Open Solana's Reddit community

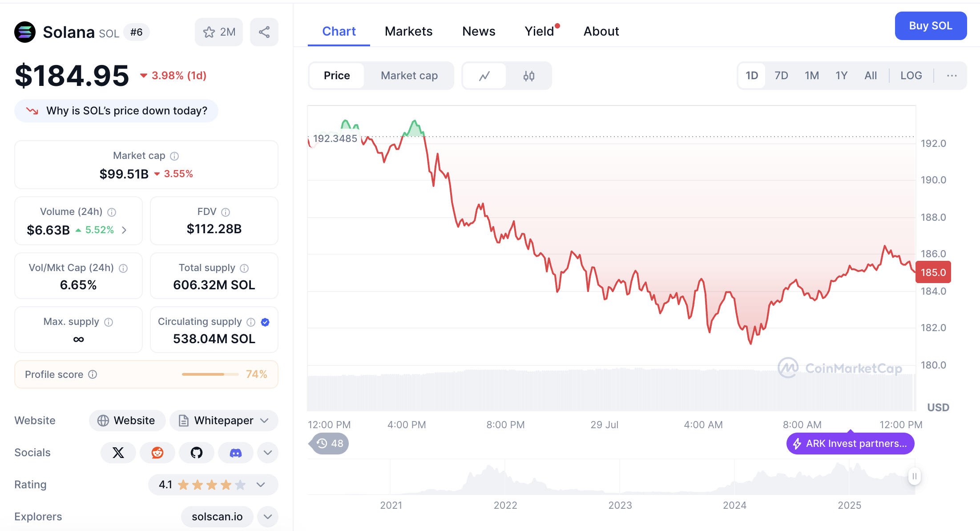coord(157,453)
